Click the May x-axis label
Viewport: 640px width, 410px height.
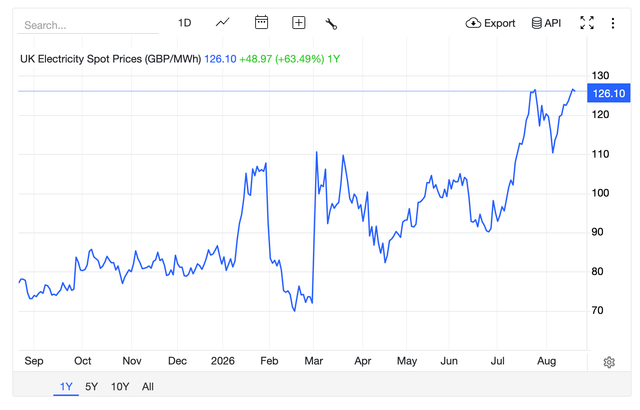pos(407,361)
